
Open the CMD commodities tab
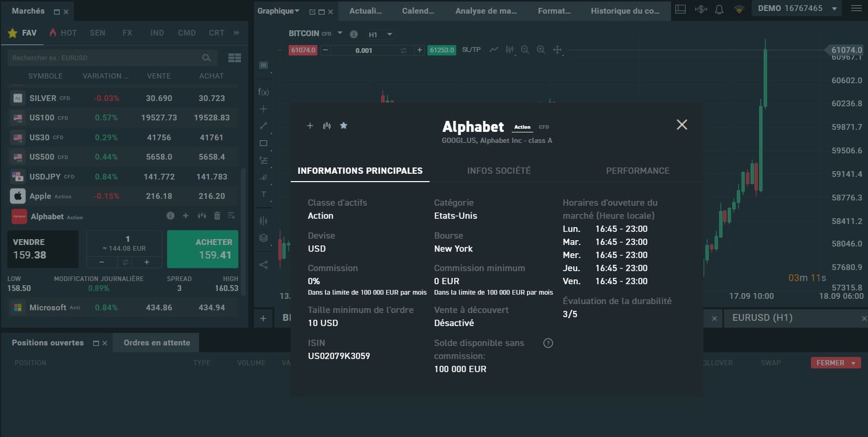coord(186,33)
